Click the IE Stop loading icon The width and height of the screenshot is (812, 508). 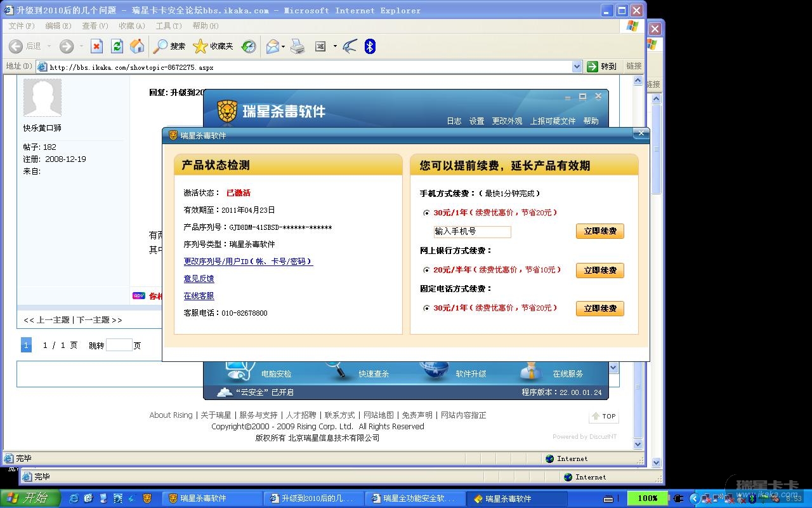[x=96, y=46]
